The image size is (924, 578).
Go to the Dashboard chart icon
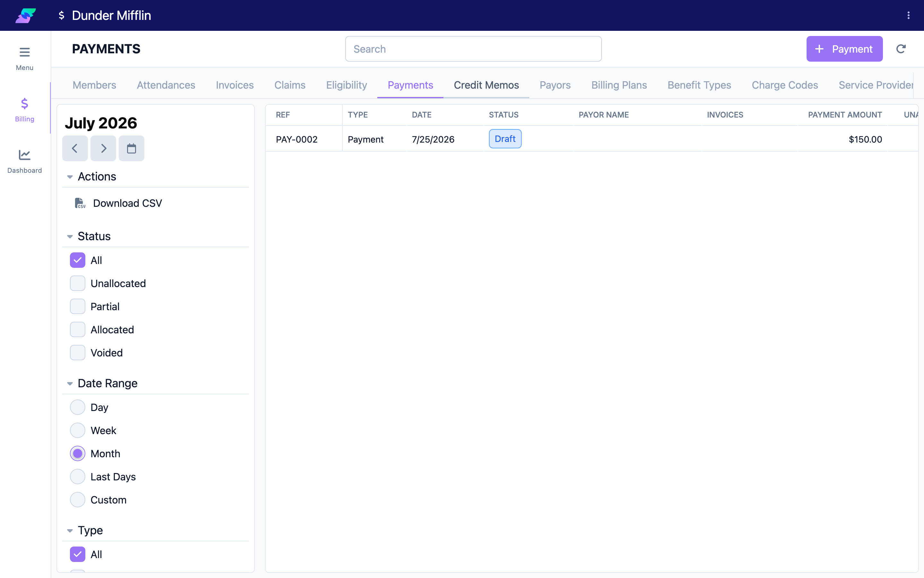click(24, 155)
